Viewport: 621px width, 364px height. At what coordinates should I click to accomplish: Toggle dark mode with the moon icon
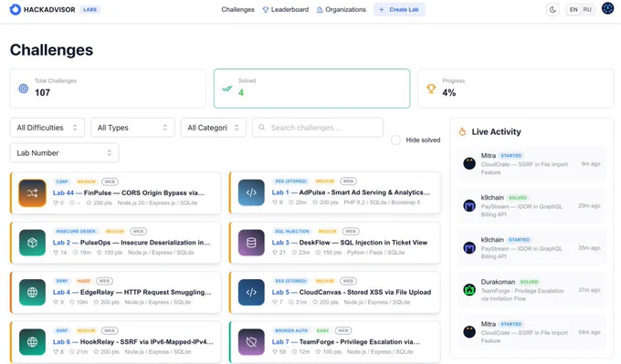553,9
